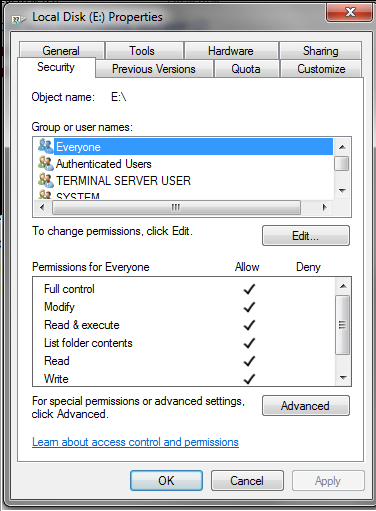
Task: Click the Deny column header
Action: [308, 267]
